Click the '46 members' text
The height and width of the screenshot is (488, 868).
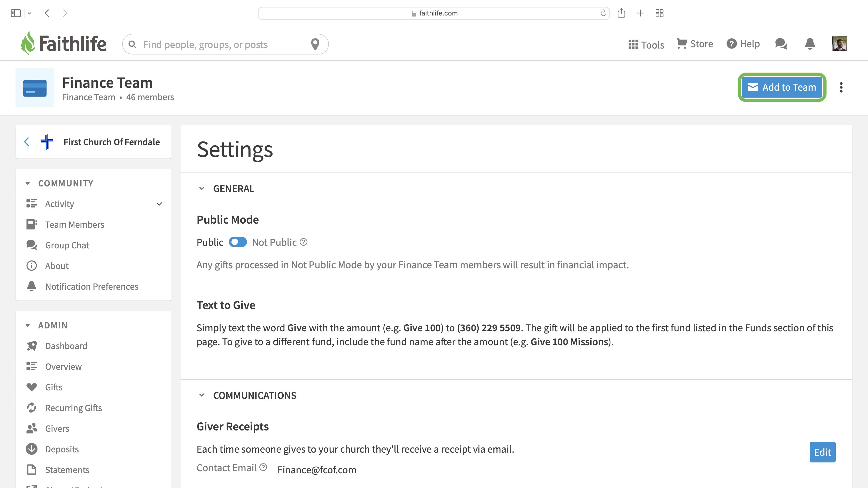click(x=150, y=97)
